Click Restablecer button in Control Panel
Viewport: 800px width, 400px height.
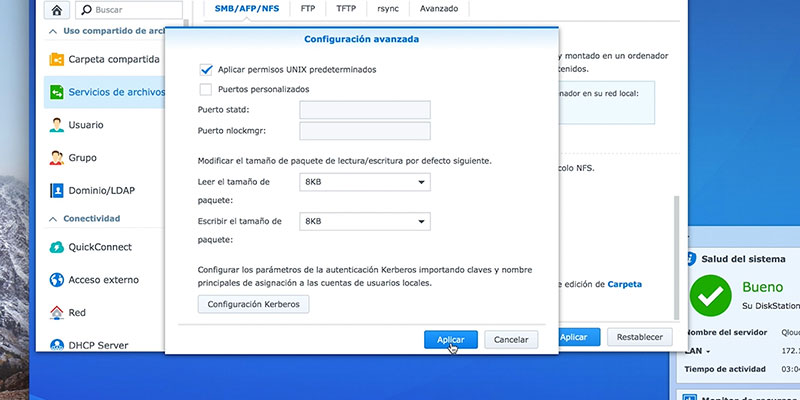point(639,337)
